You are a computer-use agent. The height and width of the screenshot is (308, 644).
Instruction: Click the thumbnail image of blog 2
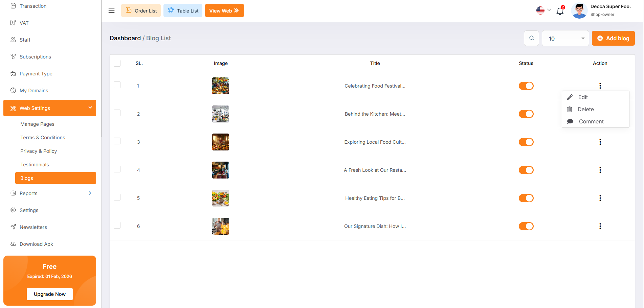tap(220, 114)
